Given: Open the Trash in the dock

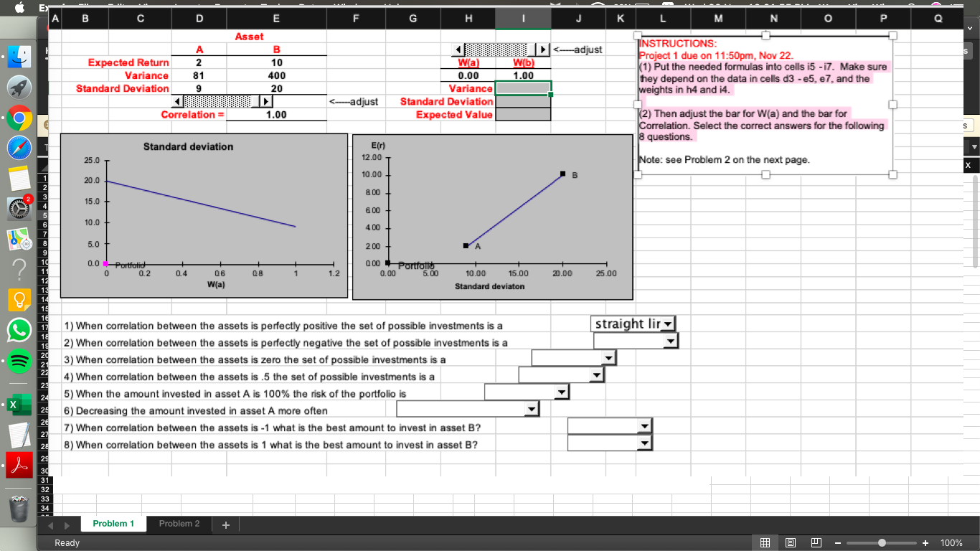Looking at the screenshot, I should click(20, 509).
